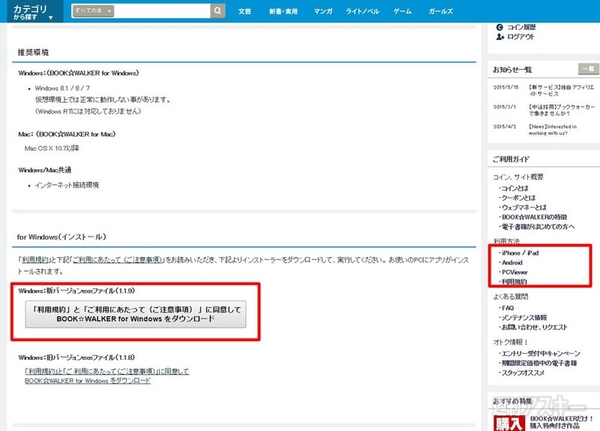Download old version 1.1.8 link
Viewport: 600px width, 431px height.
[107, 376]
